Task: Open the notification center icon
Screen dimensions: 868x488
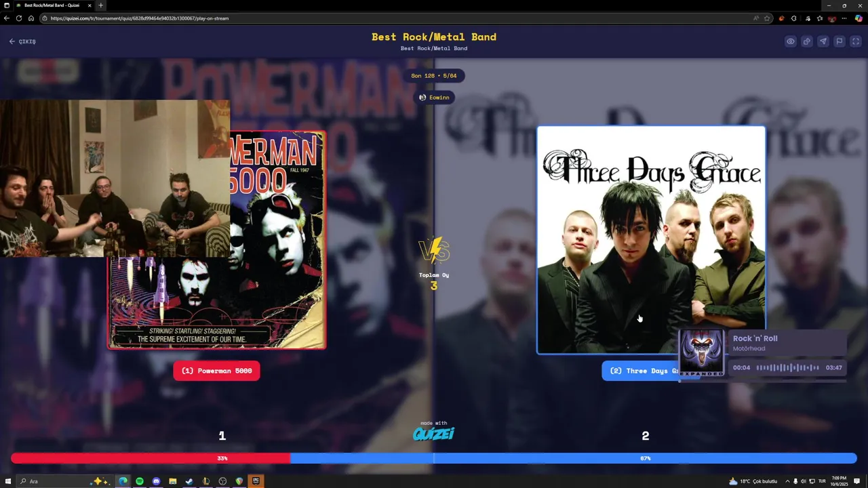Action: tap(858, 481)
